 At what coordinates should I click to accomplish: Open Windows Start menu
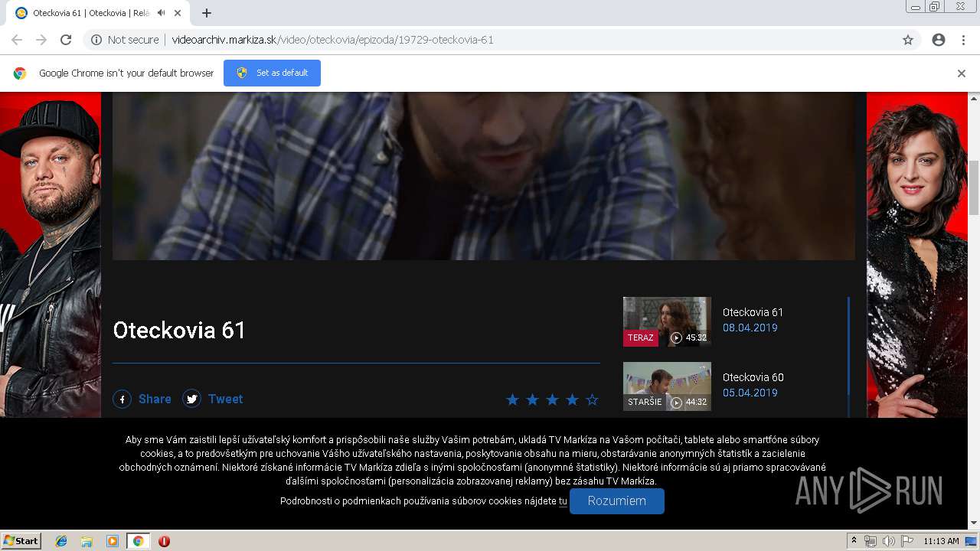[21, 540]
